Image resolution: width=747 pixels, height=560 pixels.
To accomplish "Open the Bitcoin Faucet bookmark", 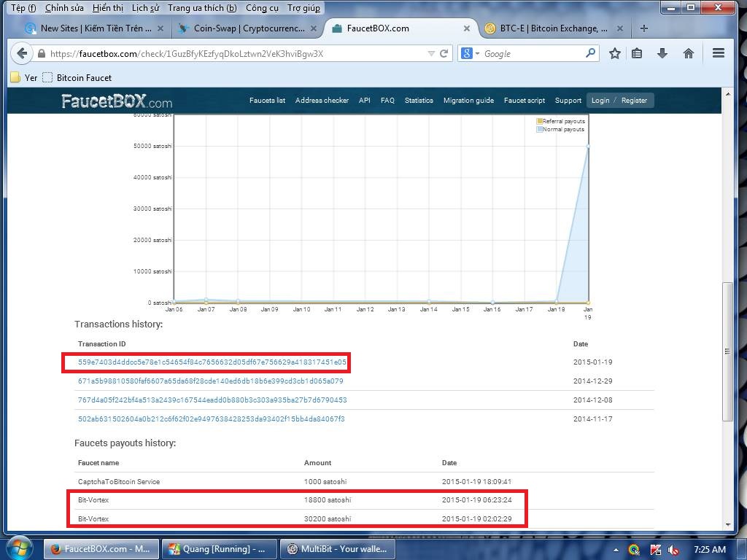I will [x=77, y=77].
